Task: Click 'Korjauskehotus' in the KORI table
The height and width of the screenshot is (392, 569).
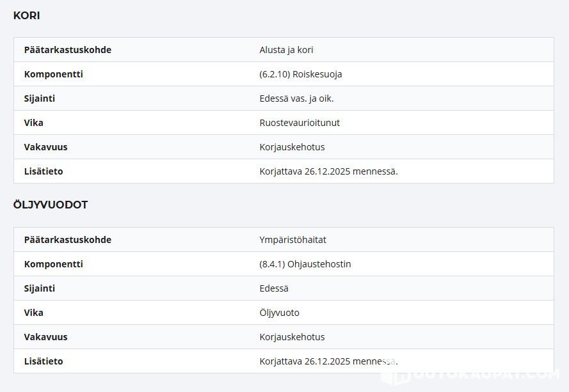Action: (x=292, y=147)
